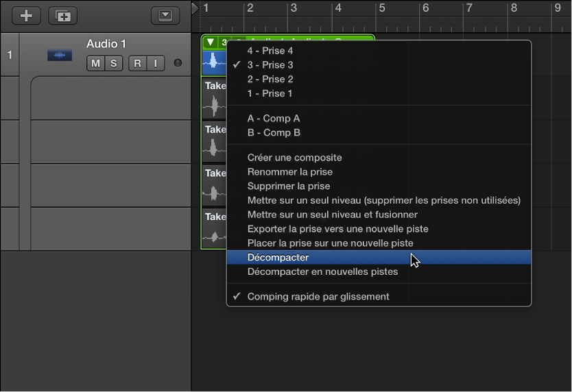Screen dimensions: 572x392
Task: Solo the Audio 1 track
Action: tap(113, 64)
